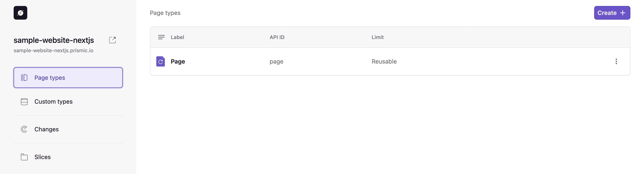The height and width of the screenshot is (174, 644).
Task: Open the Changes section
Action: [x=46, y=129]
